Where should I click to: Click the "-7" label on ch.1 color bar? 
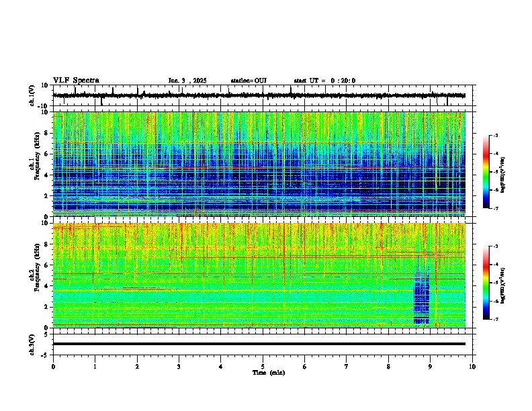pos(495,208)
